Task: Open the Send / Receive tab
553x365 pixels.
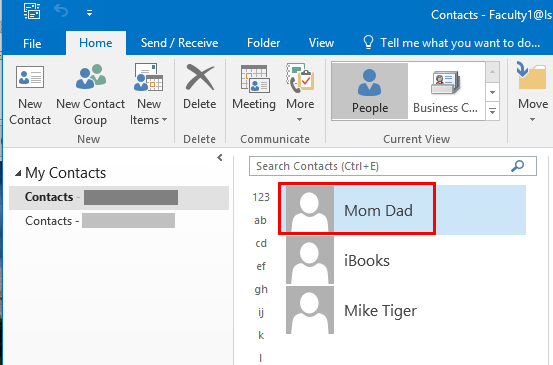Action: 180,43
